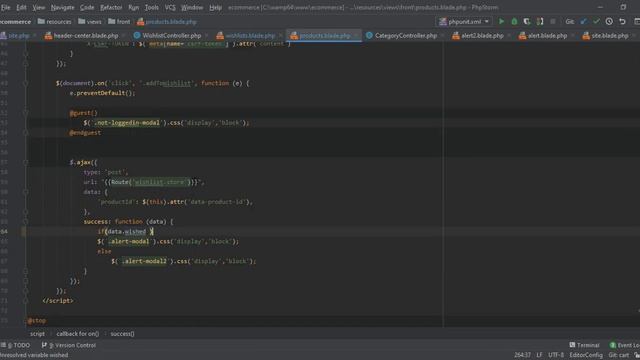The height and width of the screenshot is (360, 640).
Task: Open the View menu
Action: click(x=39, y=7)
